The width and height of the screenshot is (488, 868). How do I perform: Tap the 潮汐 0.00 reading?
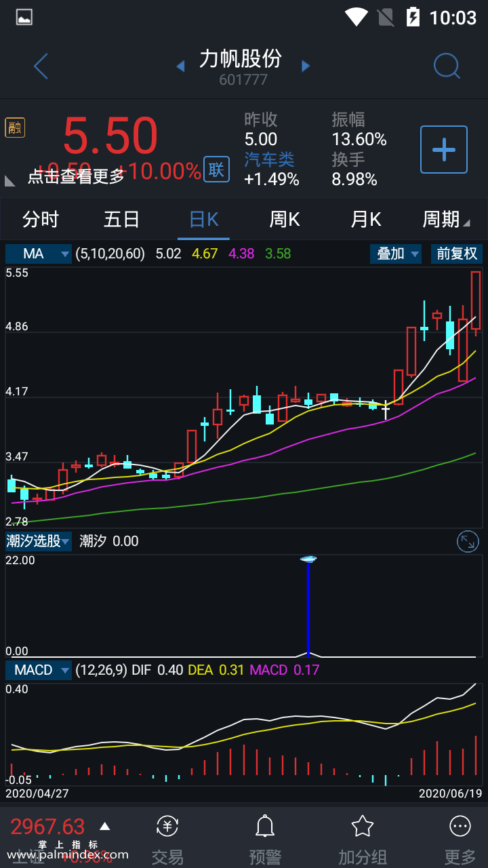(x=109, y=541)
